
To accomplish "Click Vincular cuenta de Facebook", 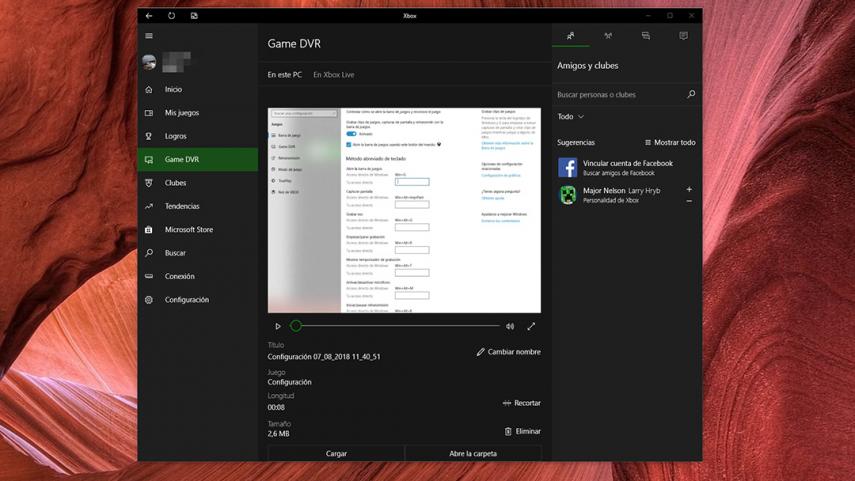I will tap(627, 167).
